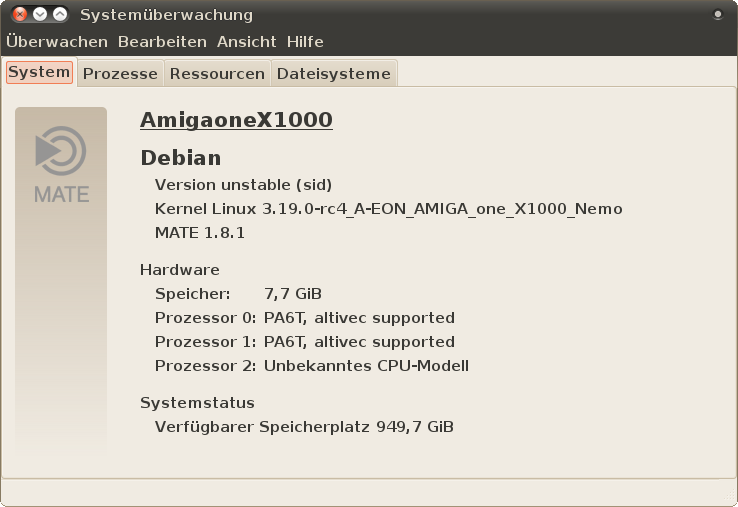Close the Systemüberwachung window

pos(19,15)
